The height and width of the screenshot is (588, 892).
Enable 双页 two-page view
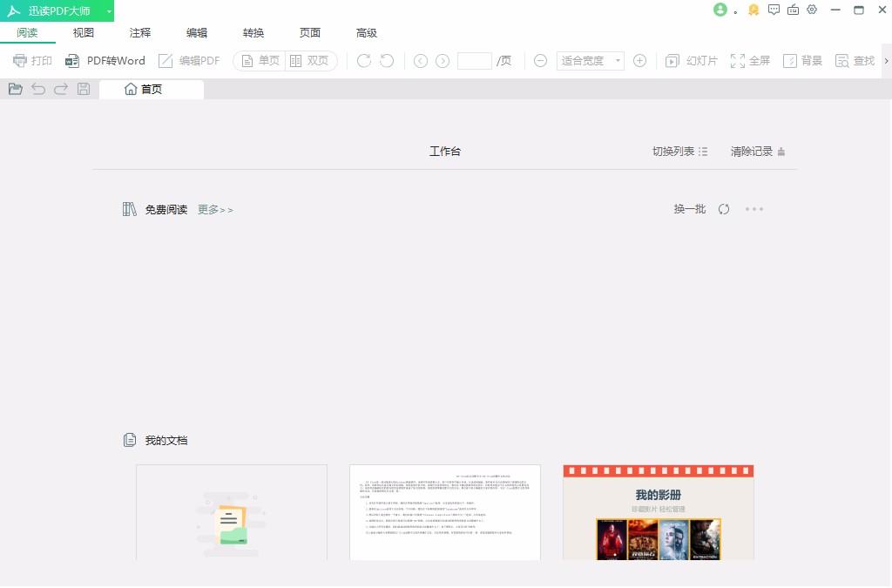coord(310,60)
